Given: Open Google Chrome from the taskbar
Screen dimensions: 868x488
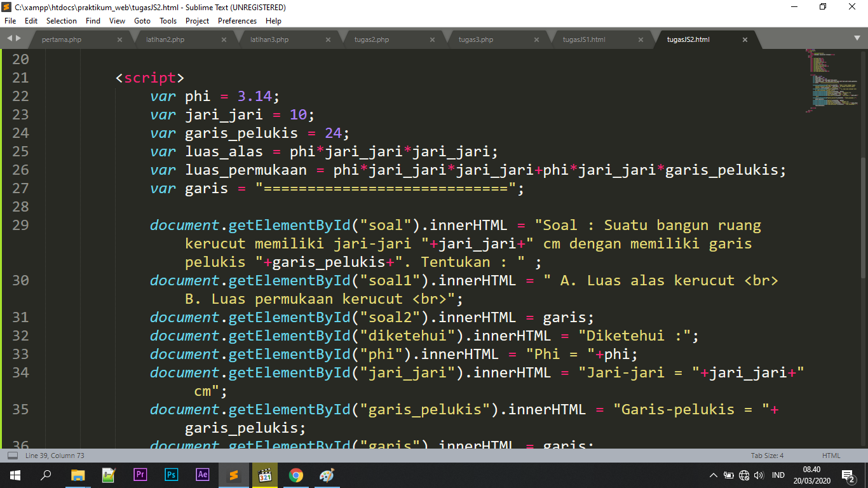Looking at the screenshot, I should click(x=296, y=475).
